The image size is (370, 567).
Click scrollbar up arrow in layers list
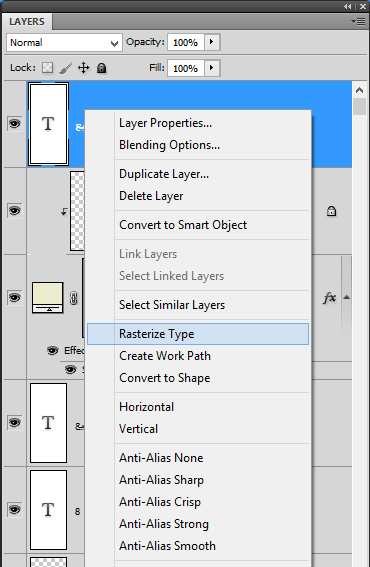(359, 90)
